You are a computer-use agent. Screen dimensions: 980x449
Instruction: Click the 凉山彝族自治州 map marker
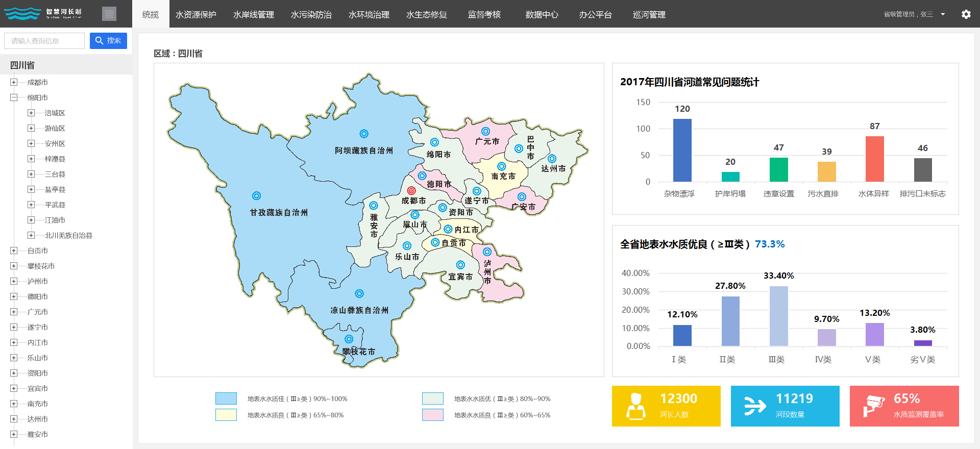[x=359, y=294]
